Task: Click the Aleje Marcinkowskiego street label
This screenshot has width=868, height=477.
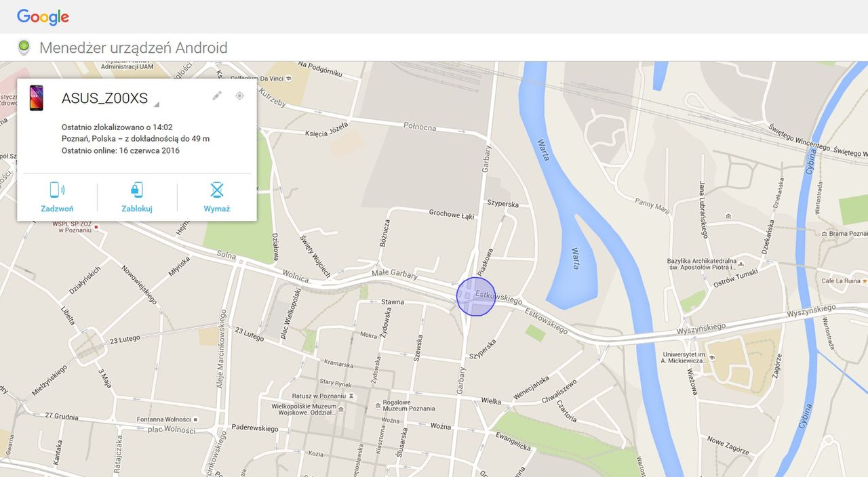Action: coord(221,350)
